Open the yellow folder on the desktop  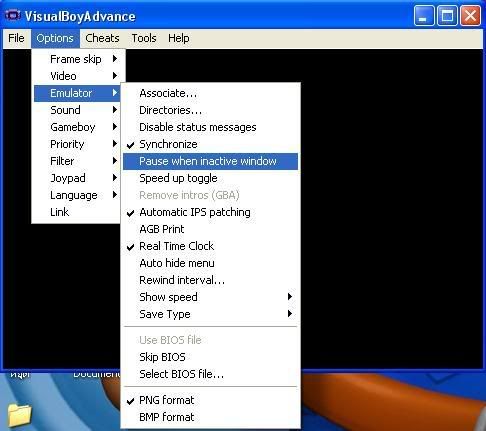tap(19, 415)
